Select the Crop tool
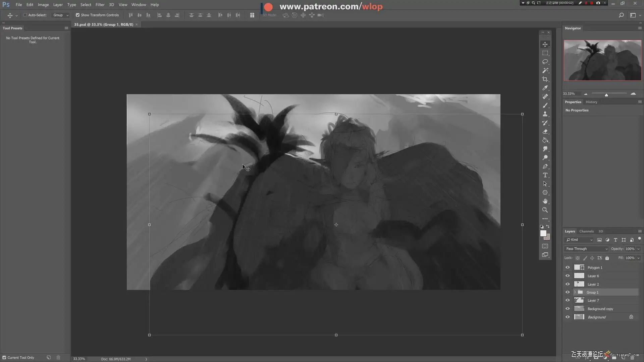 (545, 79)
